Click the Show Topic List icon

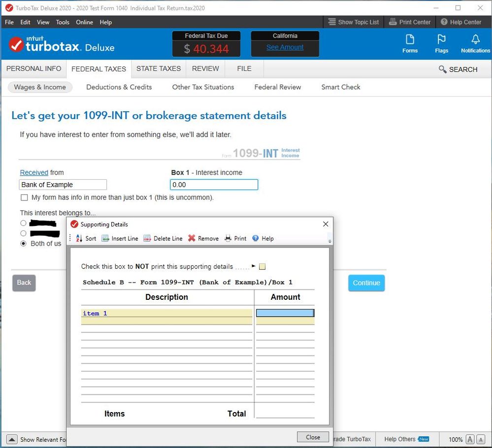[331, 22]
